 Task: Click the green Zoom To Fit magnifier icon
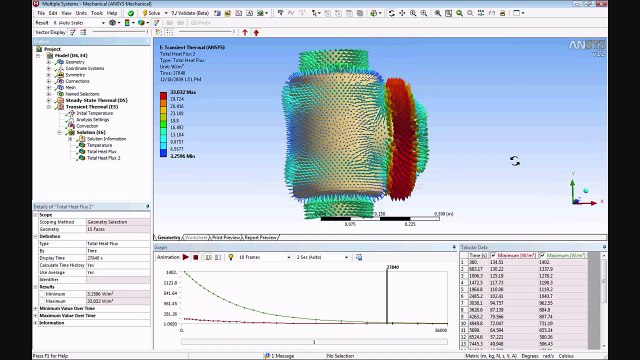pos(459,13)
